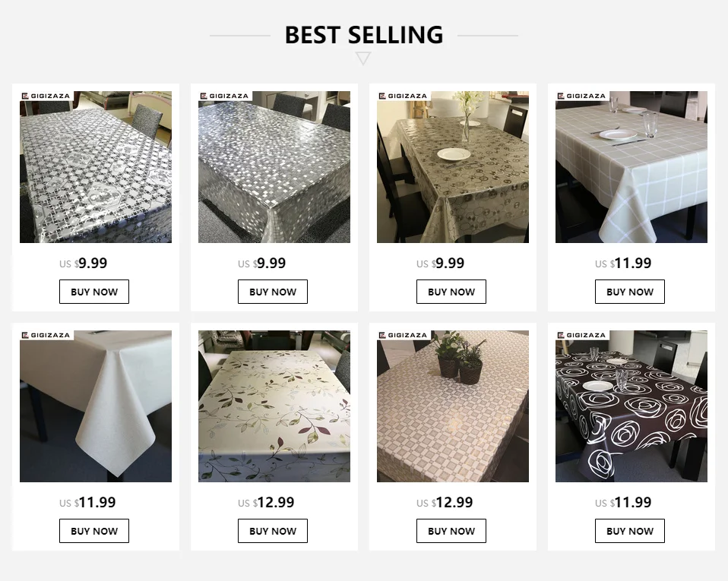This screenshot has height=581, width=728.
Task: Select the circle-pattern tablecloth with vase
Action: (x=453, y=167)
